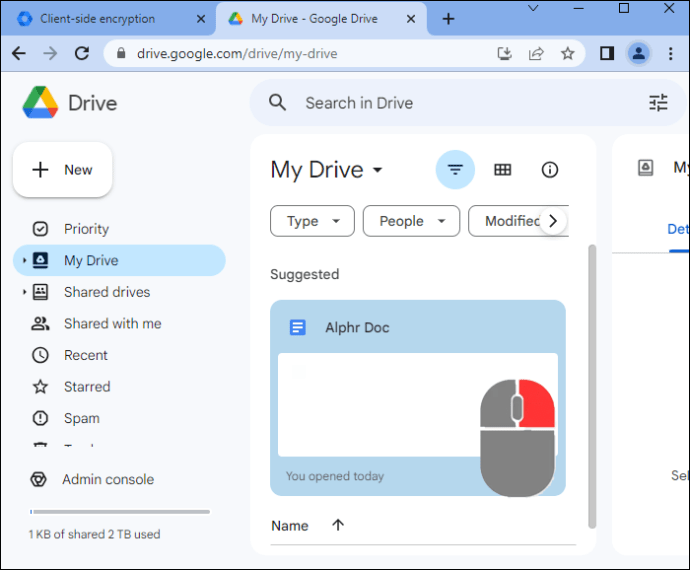This screenshot has height=570, width=690.
Task: Click 1 KB of shared 2 TB used
Action: (x=94, y=534)
